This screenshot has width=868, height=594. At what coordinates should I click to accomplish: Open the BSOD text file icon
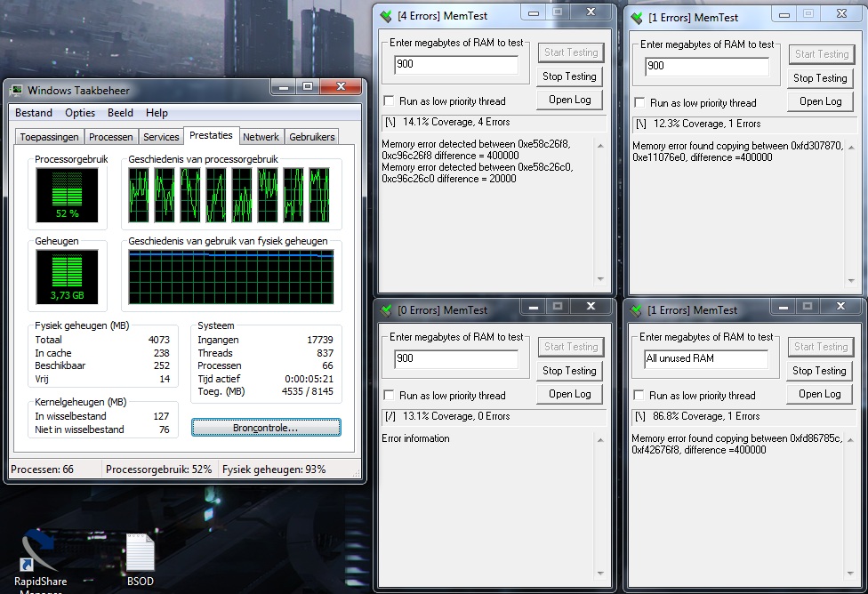point(140,559)
